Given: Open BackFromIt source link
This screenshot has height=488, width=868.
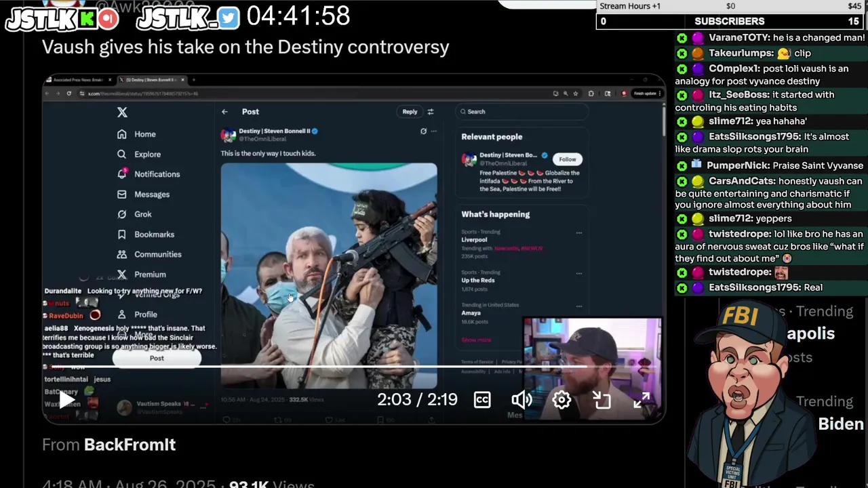Looking at the screenshot, I should point(130,445).
